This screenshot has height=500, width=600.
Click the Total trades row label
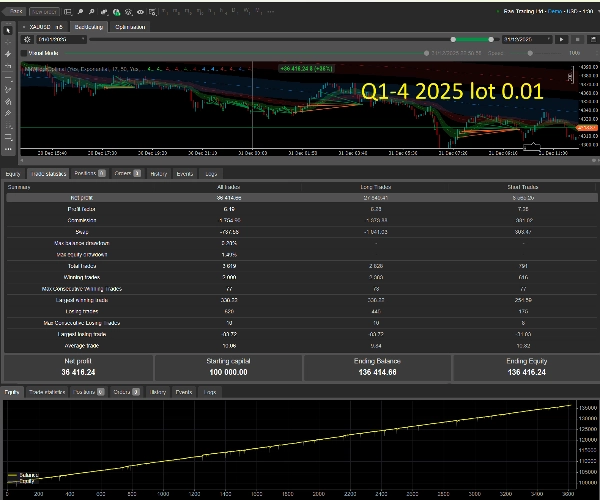tap(82, 266)
